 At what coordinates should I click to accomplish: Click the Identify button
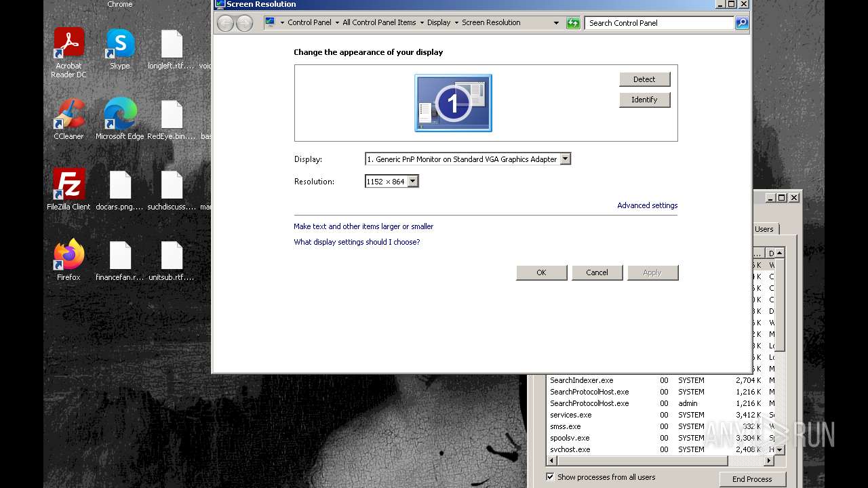pyautogui.click(x=644, y=100)
